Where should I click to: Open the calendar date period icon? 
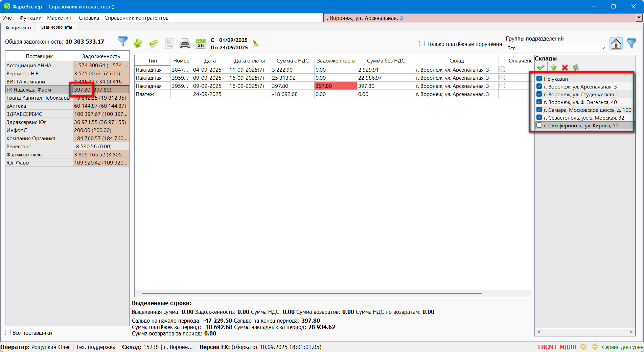pyautogui.click(x=201, y=44)
